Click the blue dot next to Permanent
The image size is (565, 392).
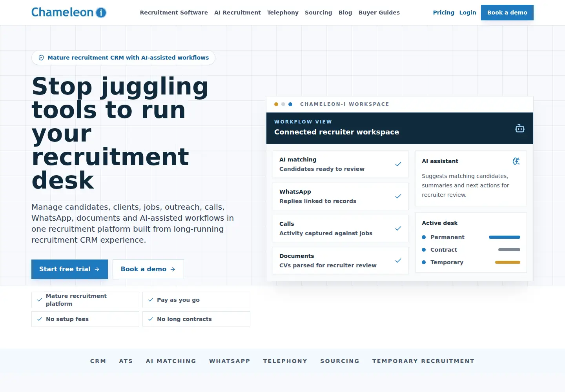point(424,237)
